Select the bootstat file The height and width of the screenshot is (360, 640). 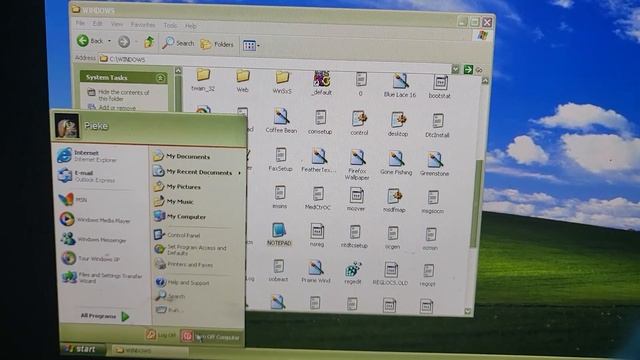click(440, 86)
